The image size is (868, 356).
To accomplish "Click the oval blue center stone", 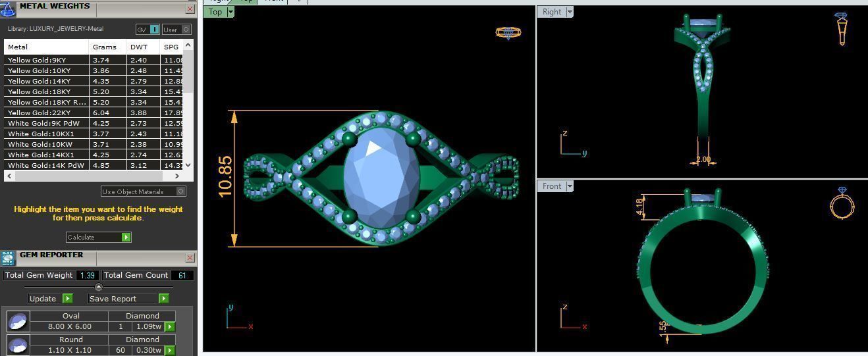I will 381,178.
